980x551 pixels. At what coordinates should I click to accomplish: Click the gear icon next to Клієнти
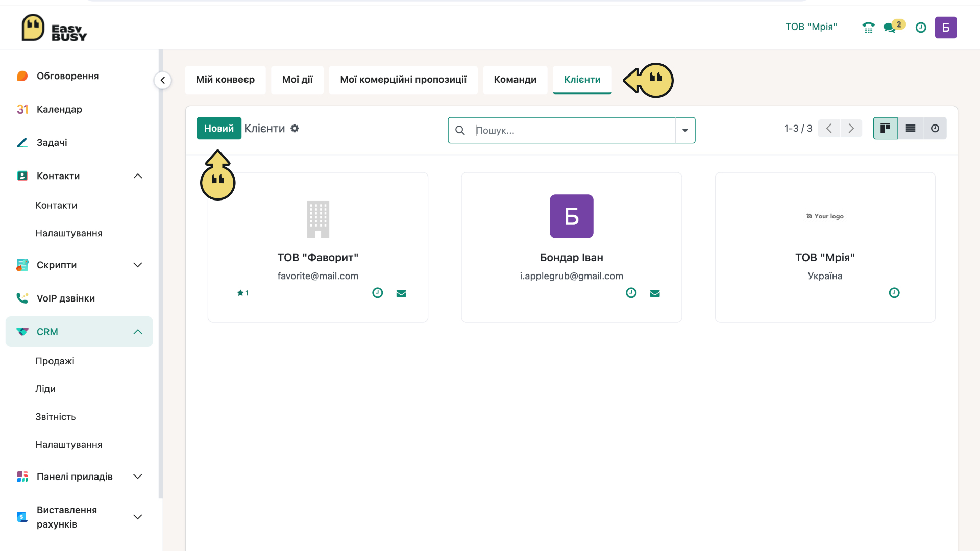[x=295, y=128]
